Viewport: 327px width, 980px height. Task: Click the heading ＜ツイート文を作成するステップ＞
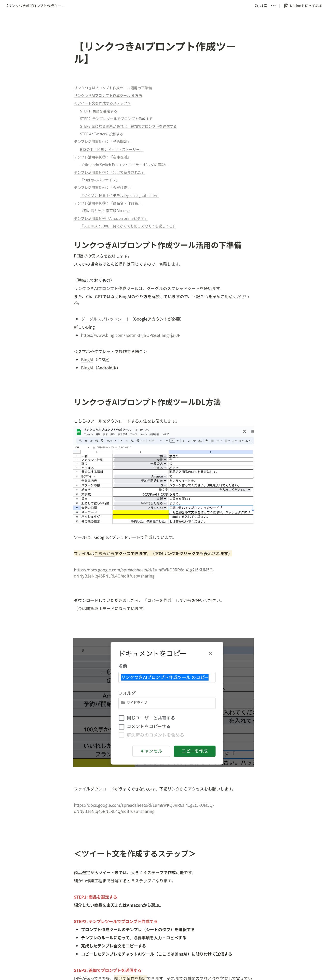click(135, 854)
